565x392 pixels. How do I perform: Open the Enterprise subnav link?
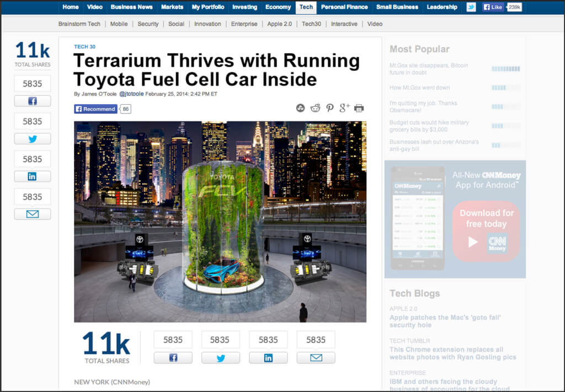[244, 24]
